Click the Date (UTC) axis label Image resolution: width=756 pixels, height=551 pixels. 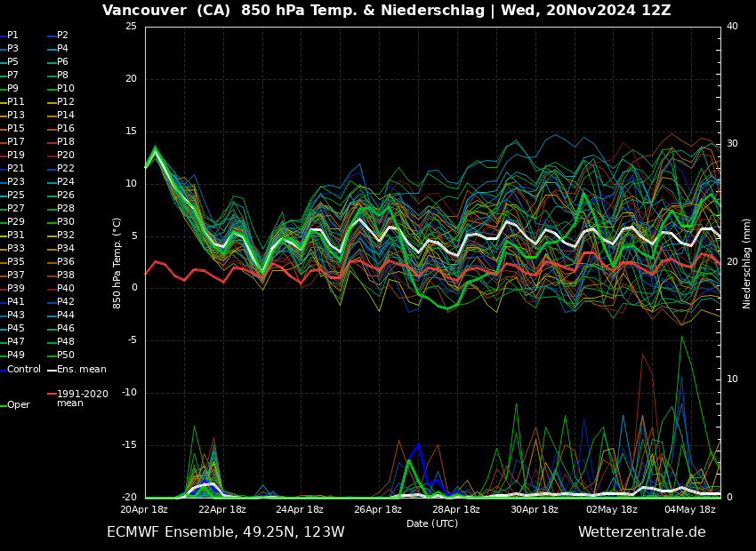432,523
